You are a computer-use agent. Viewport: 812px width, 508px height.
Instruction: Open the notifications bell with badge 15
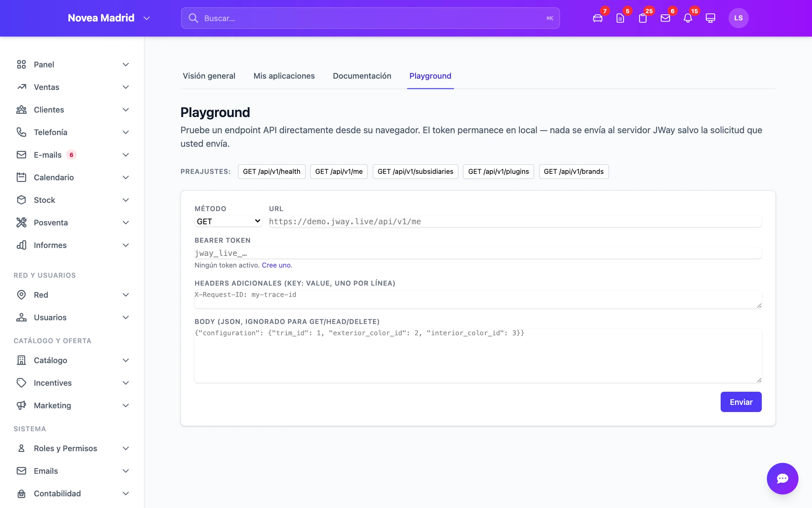[688, 18]
